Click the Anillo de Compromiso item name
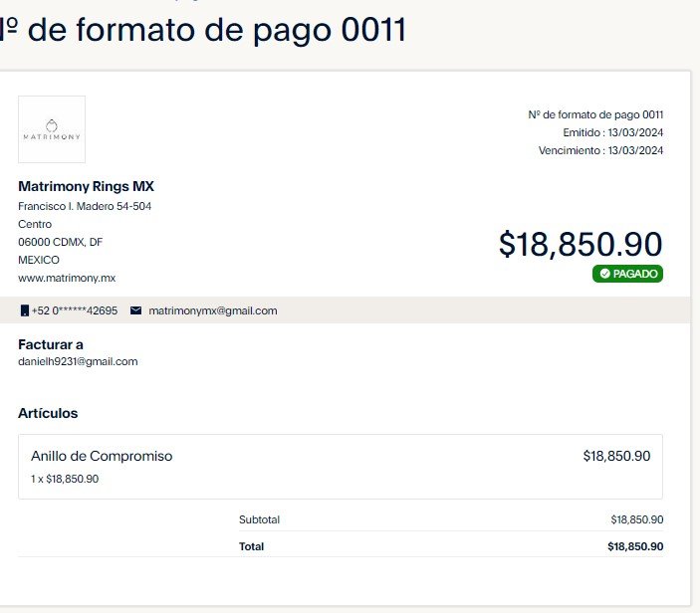Image resolution: width=700 pixels, height=613 pixels. point(102,456)
